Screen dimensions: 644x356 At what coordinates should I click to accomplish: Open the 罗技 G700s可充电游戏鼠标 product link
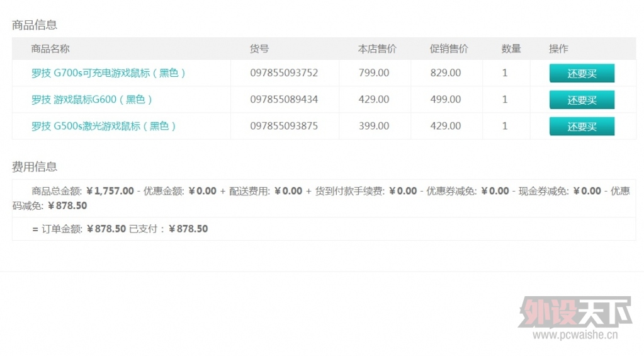(108, 73)
